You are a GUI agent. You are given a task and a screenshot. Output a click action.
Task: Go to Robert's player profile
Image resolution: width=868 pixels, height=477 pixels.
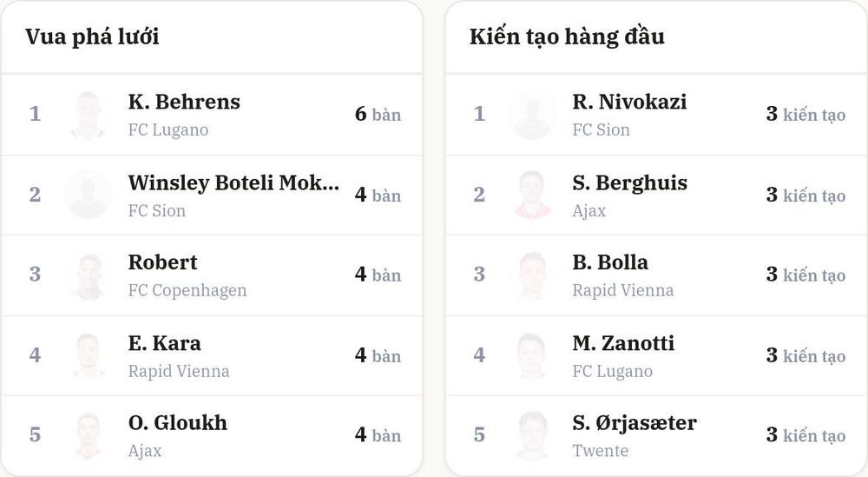click(x=163, y=262)
